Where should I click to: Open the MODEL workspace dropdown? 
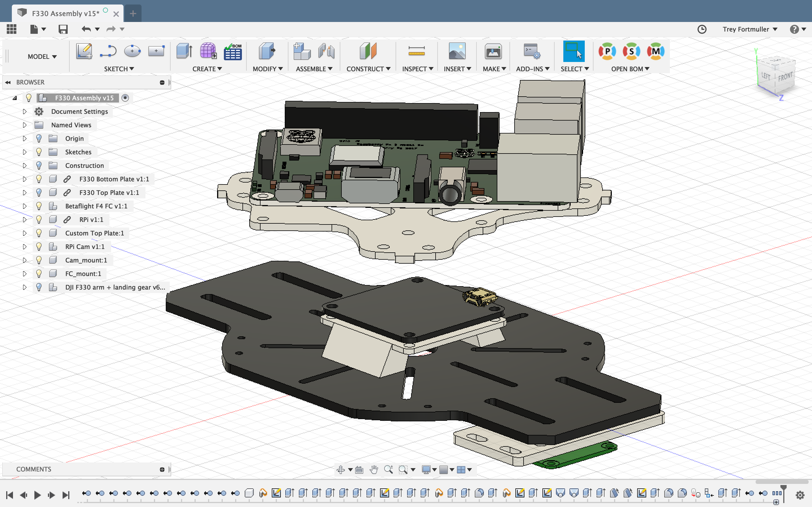click(42, 56)
